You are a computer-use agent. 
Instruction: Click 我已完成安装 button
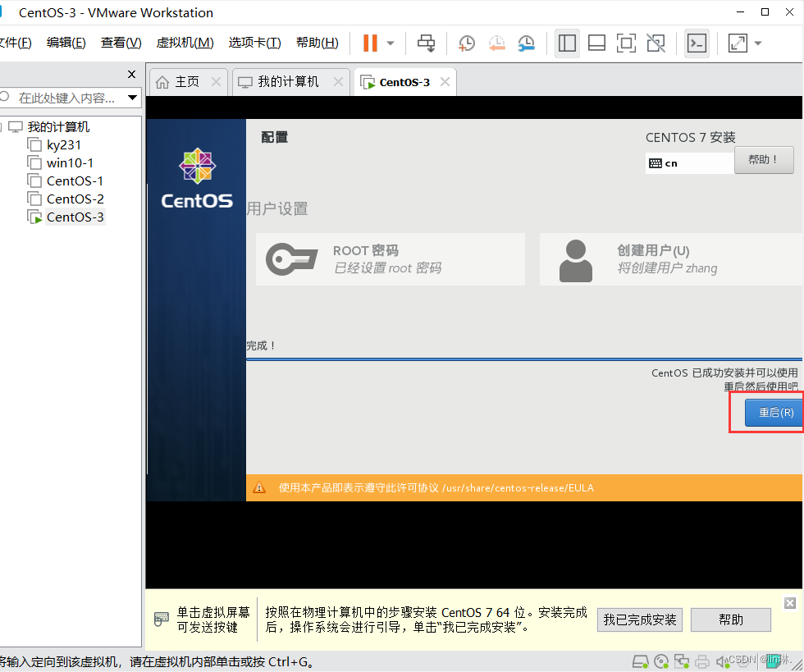[639, 619]
